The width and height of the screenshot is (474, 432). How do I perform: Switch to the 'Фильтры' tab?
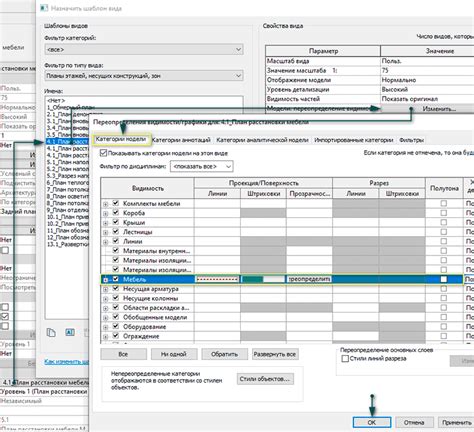tap(412, 140)
